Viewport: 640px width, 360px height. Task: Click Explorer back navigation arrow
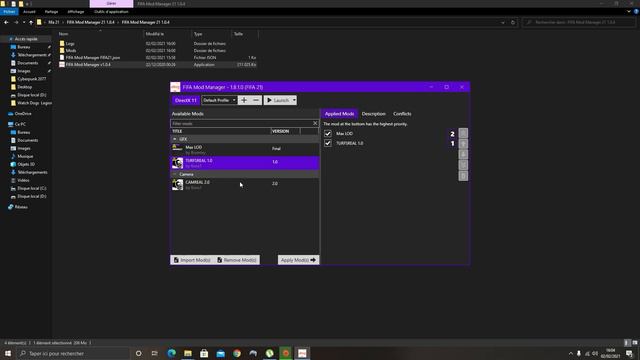coord(6,22)
